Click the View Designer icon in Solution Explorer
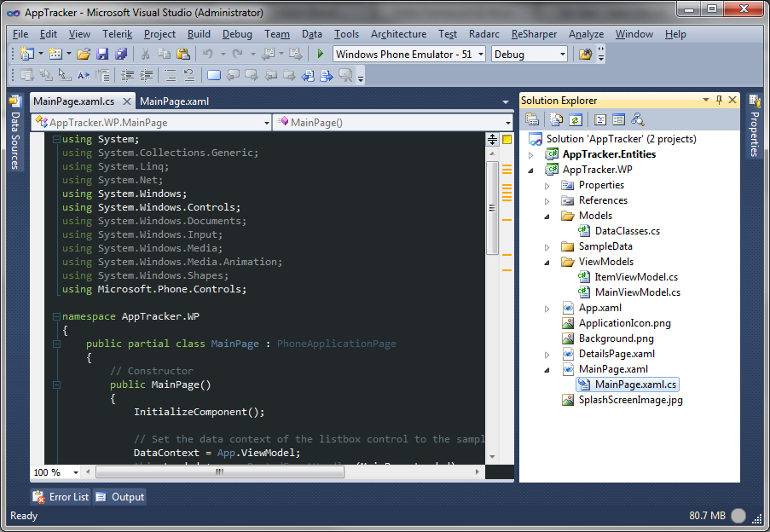 619,119
